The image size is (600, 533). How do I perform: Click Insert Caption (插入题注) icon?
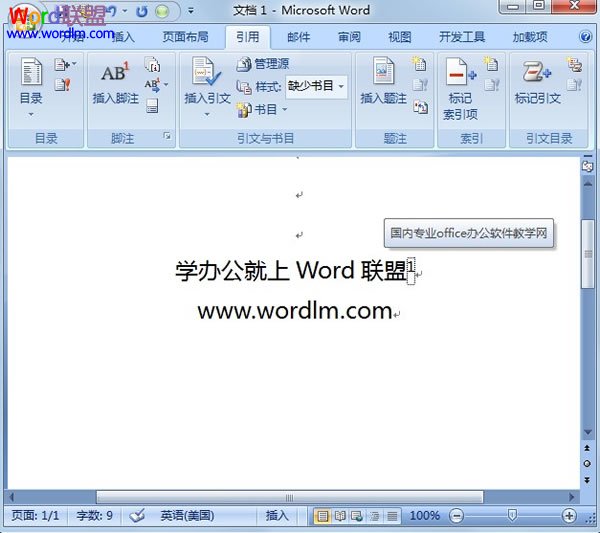(383, 70)
